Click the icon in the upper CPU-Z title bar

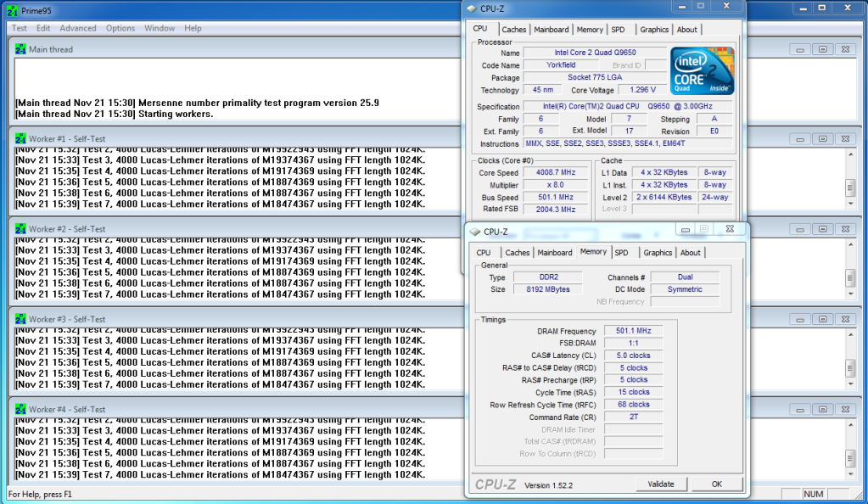coord(472,8)
